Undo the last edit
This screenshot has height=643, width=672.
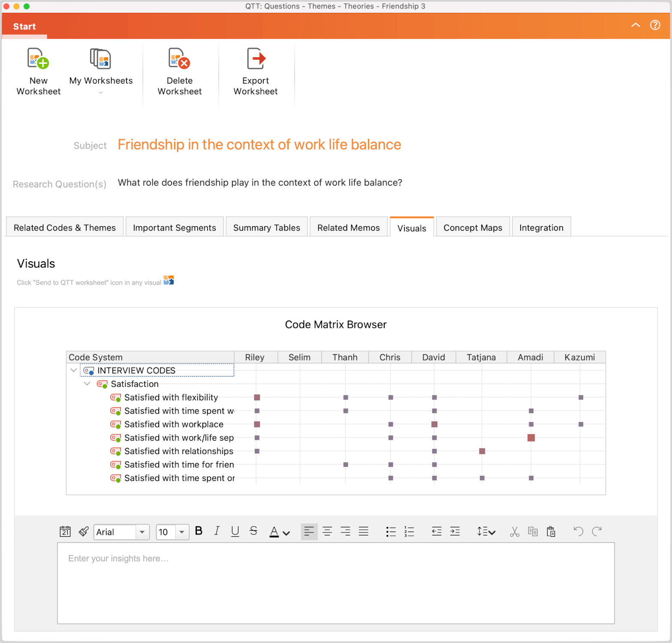click(579, 532)
